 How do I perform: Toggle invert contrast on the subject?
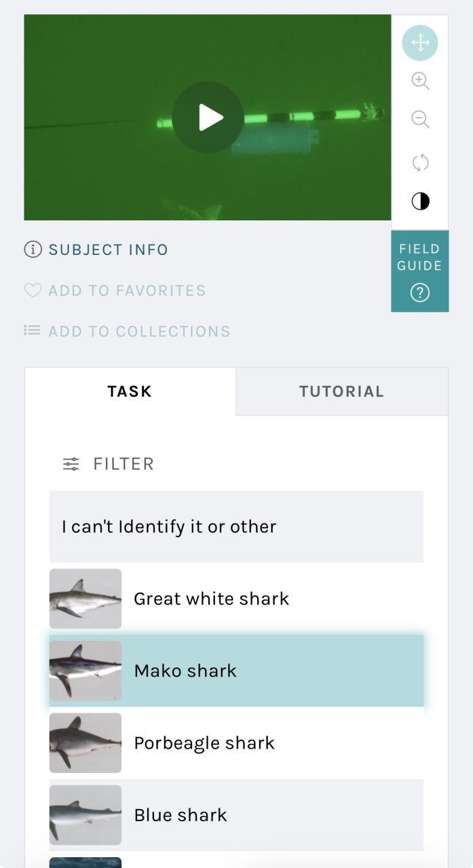[x=420, y=201]
